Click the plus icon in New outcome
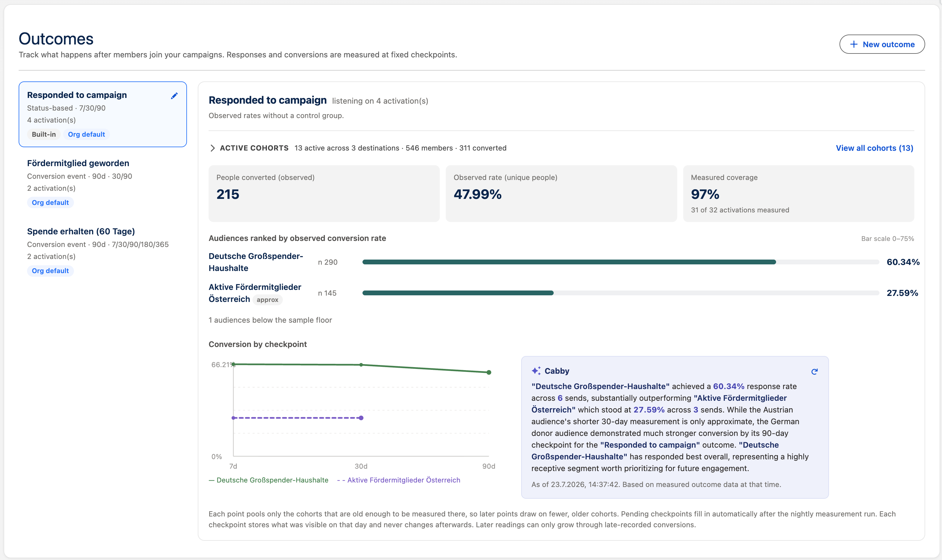 tap(854, 44)
